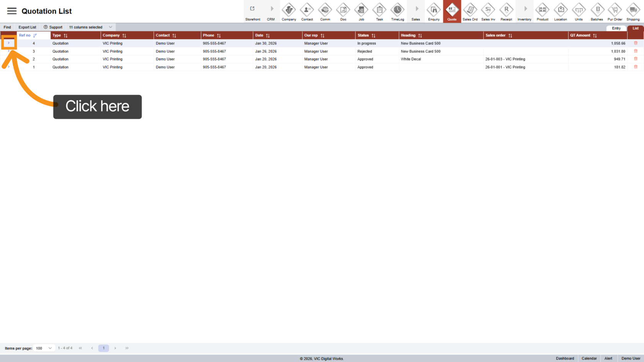Screen dimensions: 644x362
Task: Click Find in the list menu
Action: tap(7, 27)
